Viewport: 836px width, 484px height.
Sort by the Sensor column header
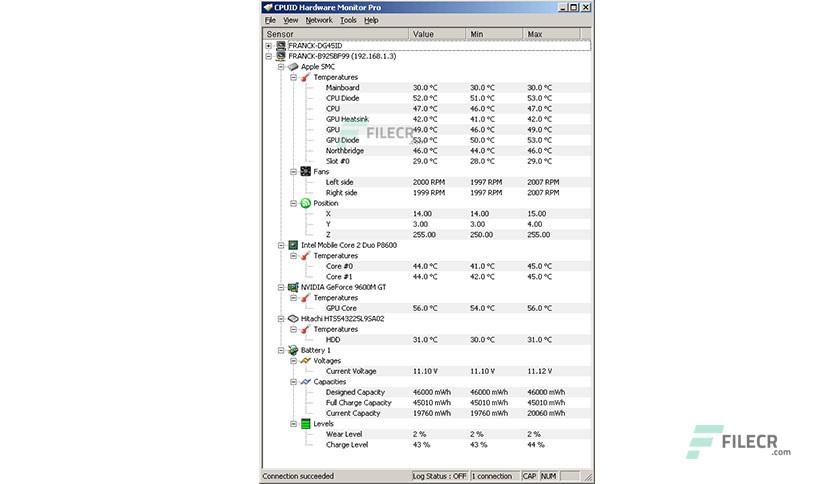click(336, 34)
